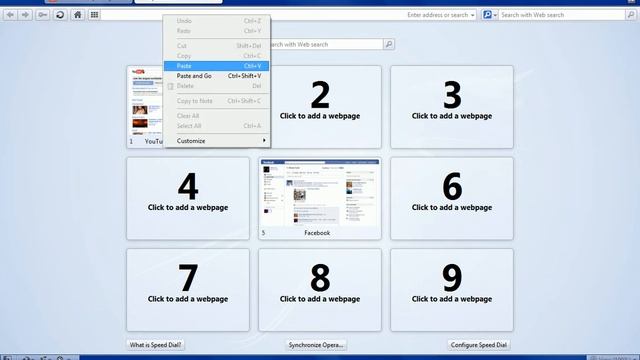This screenshot has height=360, width=640.
Task: Choose Undo in the context menu
Action: (217, 21)
